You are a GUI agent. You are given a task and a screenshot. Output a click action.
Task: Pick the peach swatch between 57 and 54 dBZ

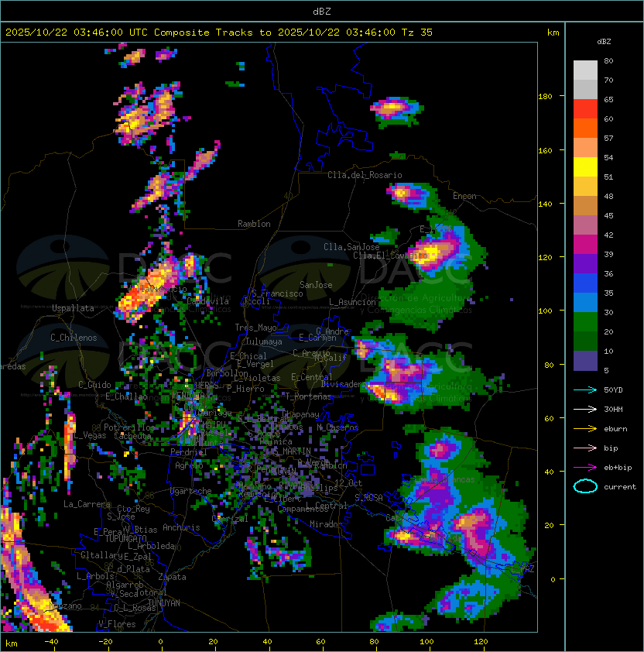(x=585, y=148)
